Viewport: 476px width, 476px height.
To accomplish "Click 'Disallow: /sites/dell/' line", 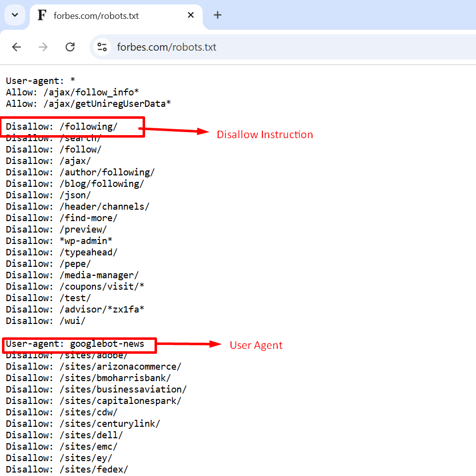I will click(65, 435).
